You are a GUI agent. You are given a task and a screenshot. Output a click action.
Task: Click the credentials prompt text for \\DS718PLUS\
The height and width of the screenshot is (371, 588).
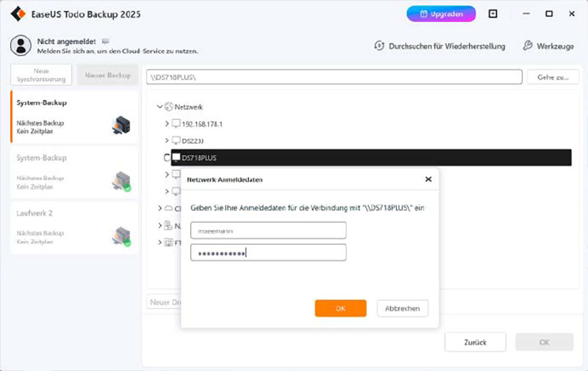[307, 208]
